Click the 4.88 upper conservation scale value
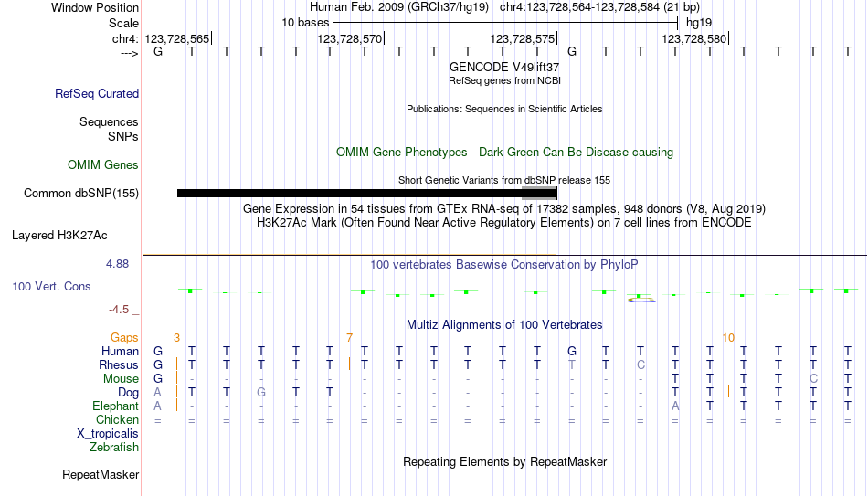This screenshot has height=496, width=868. click(x=117, y=264)
